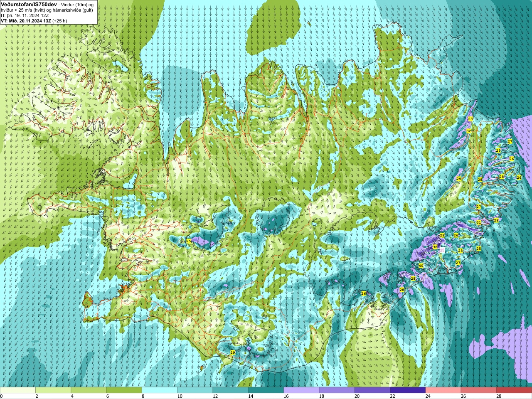This screenshot has height=399, width=532.
Task: Click the yellow gust label '31'
Action: (479, 222)
